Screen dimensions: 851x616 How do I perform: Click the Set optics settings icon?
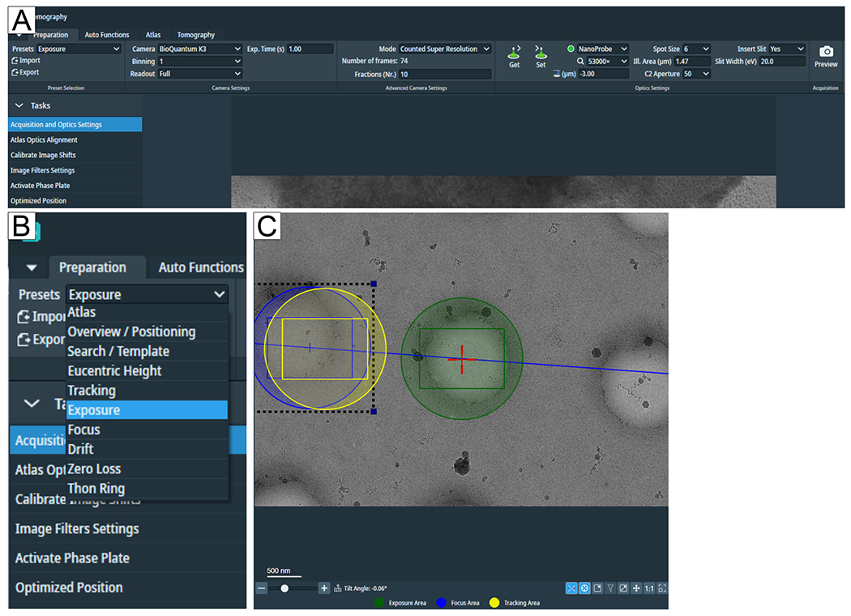541,53
